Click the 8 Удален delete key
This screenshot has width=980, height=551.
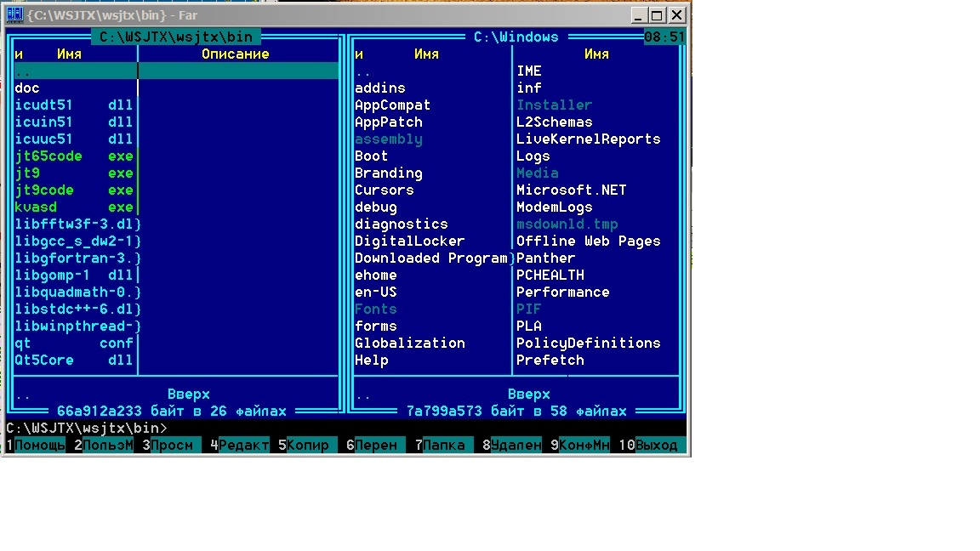point(515,445)
